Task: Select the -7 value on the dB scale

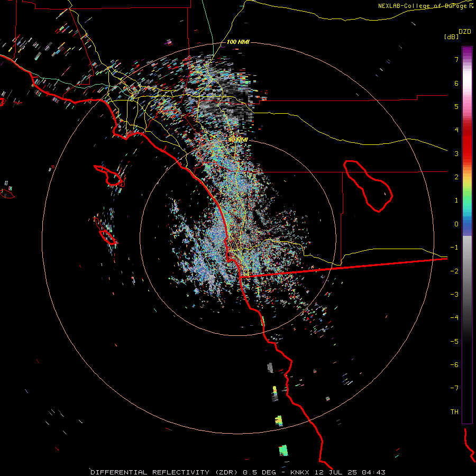Action: pyautogui.click(x=454, y=388)
